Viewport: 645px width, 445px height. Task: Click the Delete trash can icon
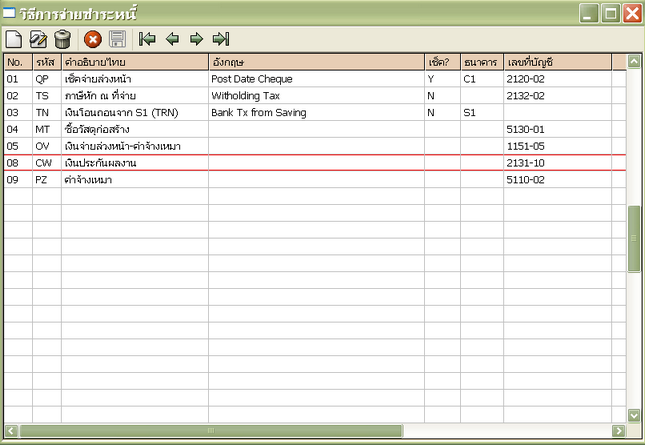pyautogui.click(x=62, y=39)
